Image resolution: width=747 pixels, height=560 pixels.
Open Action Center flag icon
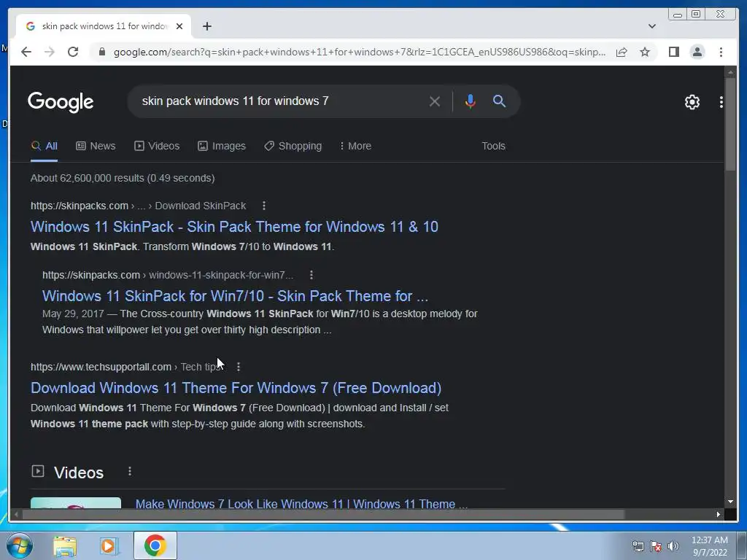click(x=656, y=547)
